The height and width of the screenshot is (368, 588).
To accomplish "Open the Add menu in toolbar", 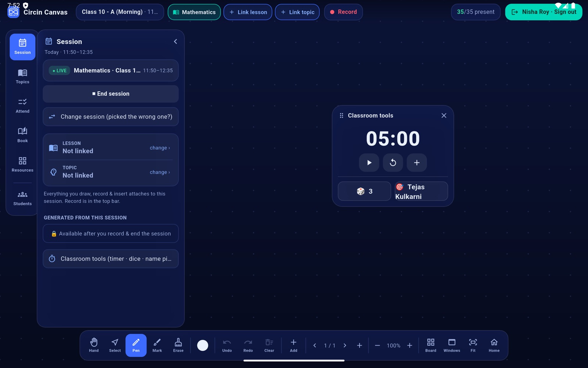I will 294,345.
